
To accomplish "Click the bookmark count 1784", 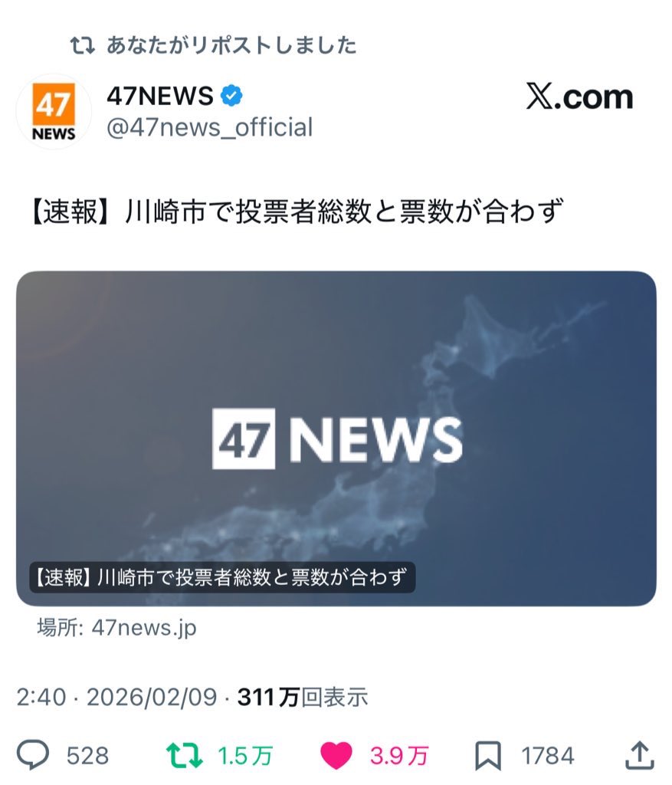I will coord(548,755).
